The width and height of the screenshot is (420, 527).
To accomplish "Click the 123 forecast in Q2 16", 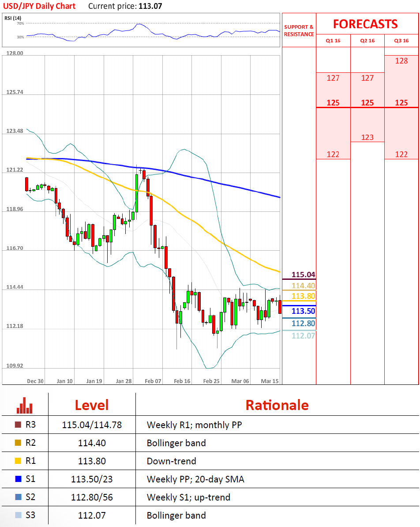I will (367, 137).
